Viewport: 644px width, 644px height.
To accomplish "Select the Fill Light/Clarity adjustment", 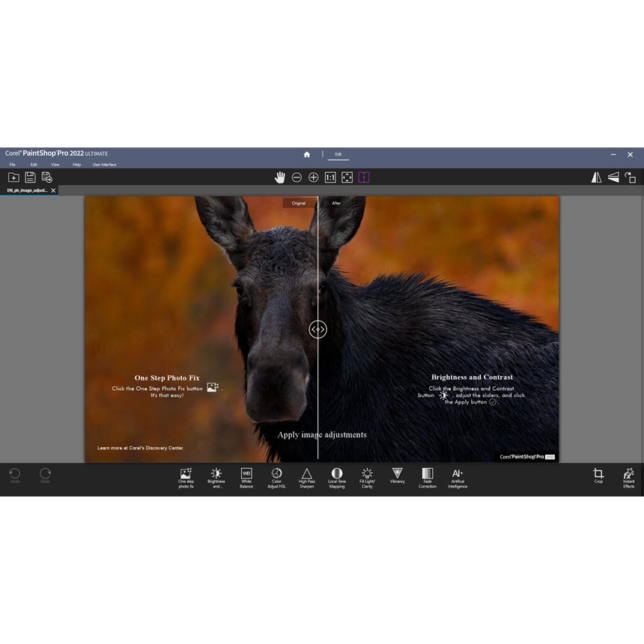I will pyautogui.click(x=366, y=478).
